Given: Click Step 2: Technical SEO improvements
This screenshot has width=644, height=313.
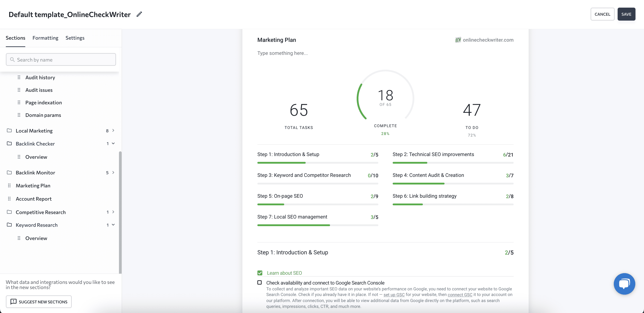Looking at the screenshot, I should 433,154.
